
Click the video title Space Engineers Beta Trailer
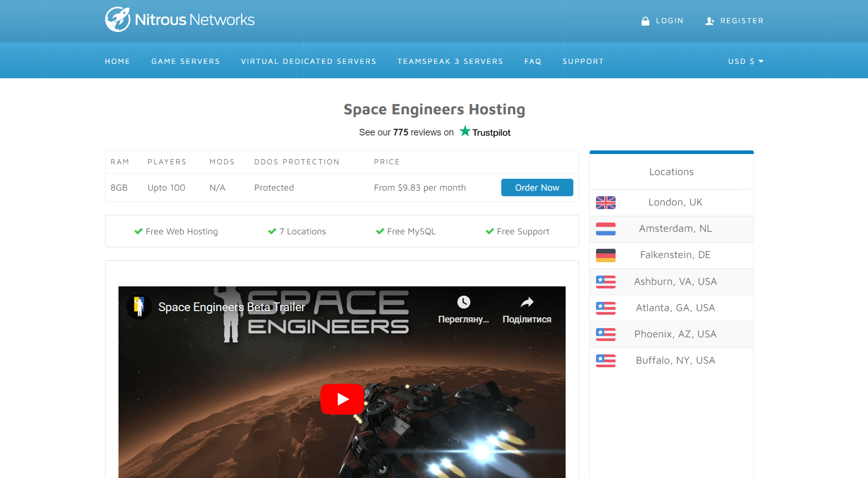click(x=231, y=307)
